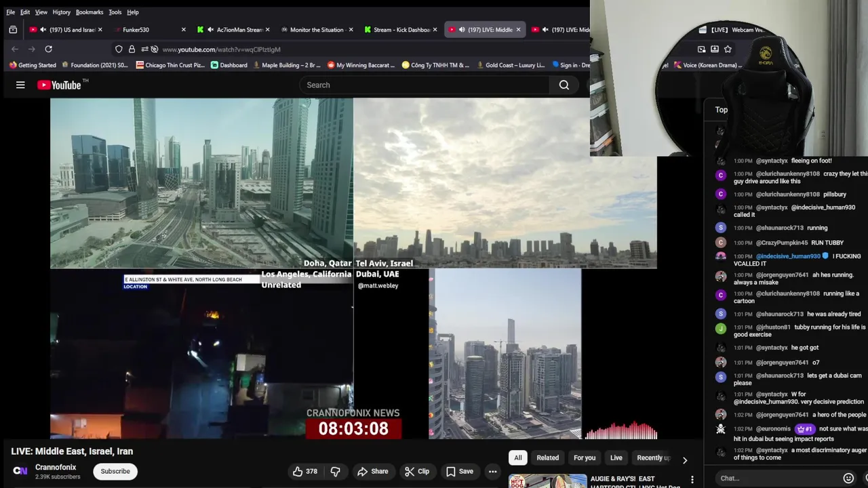Mute the active LIVE: Middle tab audio icon
The width and height of the screenshot is (868, 488).
[462, 30]
